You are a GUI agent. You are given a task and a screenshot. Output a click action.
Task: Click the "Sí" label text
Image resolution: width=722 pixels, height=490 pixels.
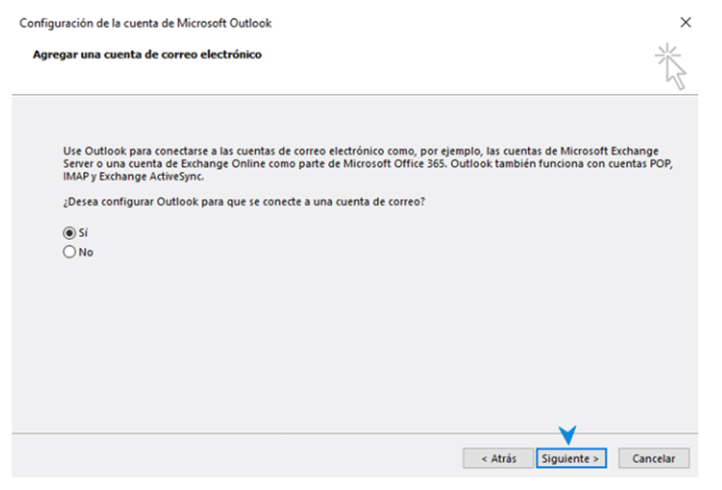(x=83, y=233)
